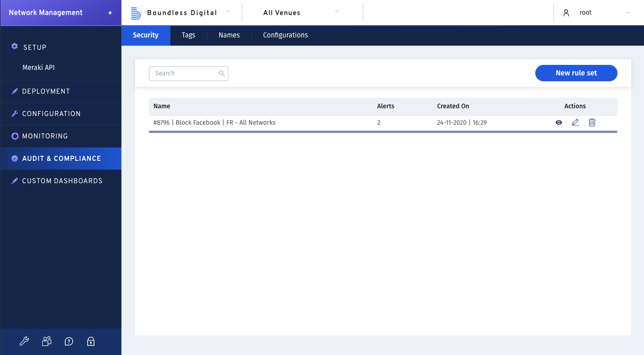644x355 pixels.
Task: Open the Network Management module selector
Action: (x=61, y=13)
